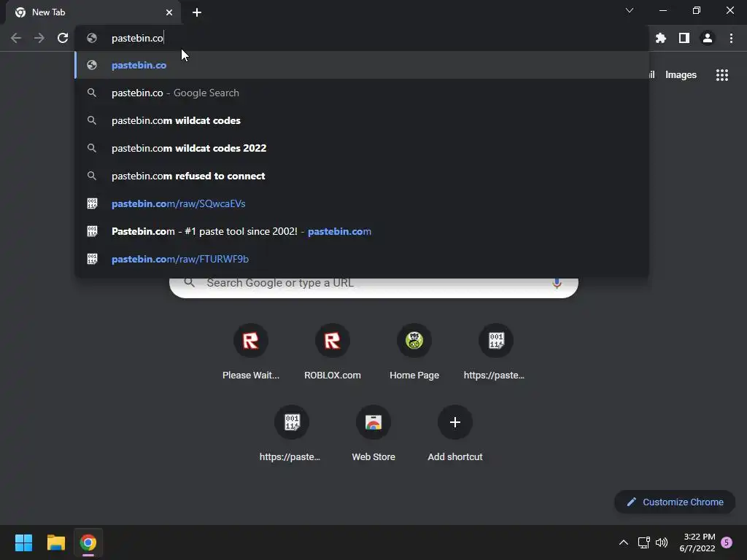Click the back navigation arrow
Image resolution: width=747 pixels, height=560 pixels.
click(x=16, y=38)
